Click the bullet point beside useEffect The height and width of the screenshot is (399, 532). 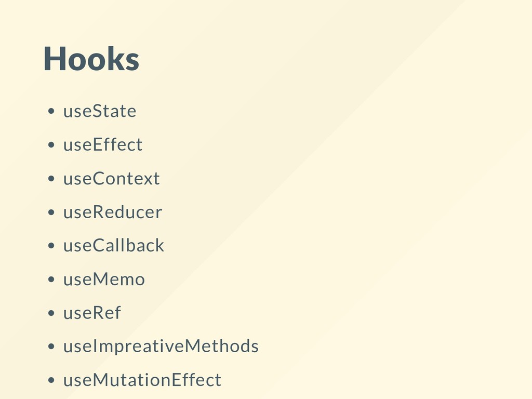51,145
